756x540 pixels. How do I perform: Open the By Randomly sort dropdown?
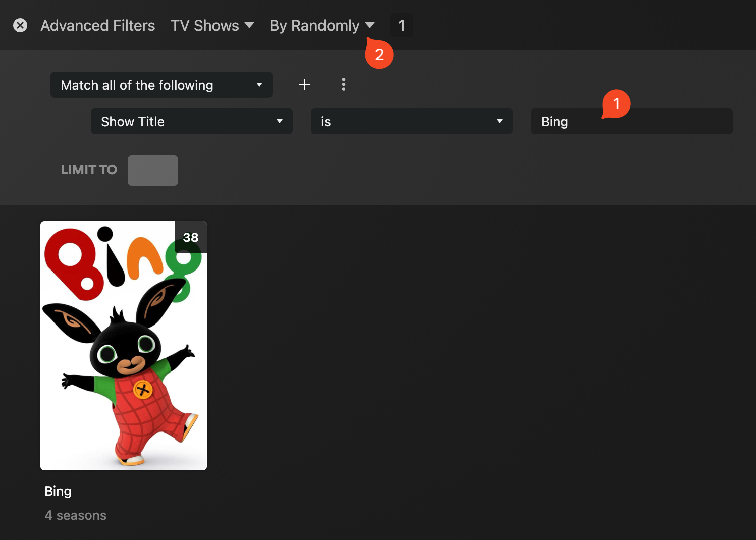pyautogui.click(x=322, y=25)
